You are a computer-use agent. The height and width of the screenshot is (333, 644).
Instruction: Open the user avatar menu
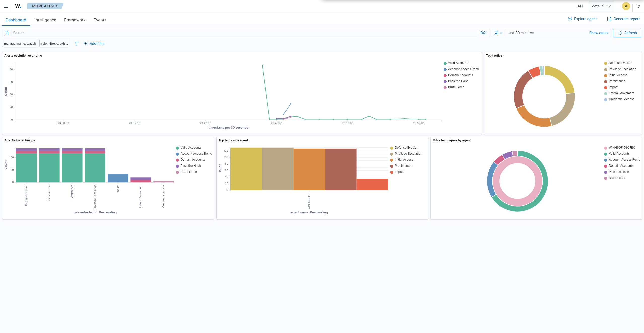626,6
